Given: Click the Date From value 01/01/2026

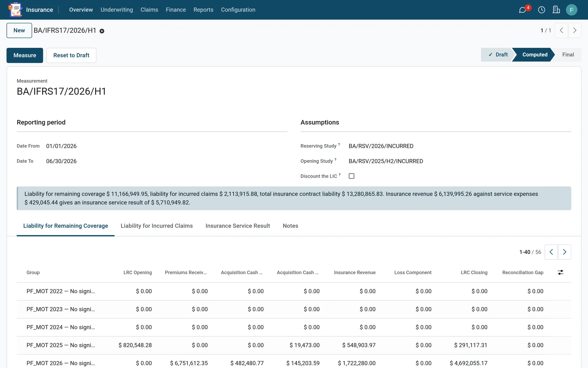Looking at the screenshot, I should (x=61, y=146).
